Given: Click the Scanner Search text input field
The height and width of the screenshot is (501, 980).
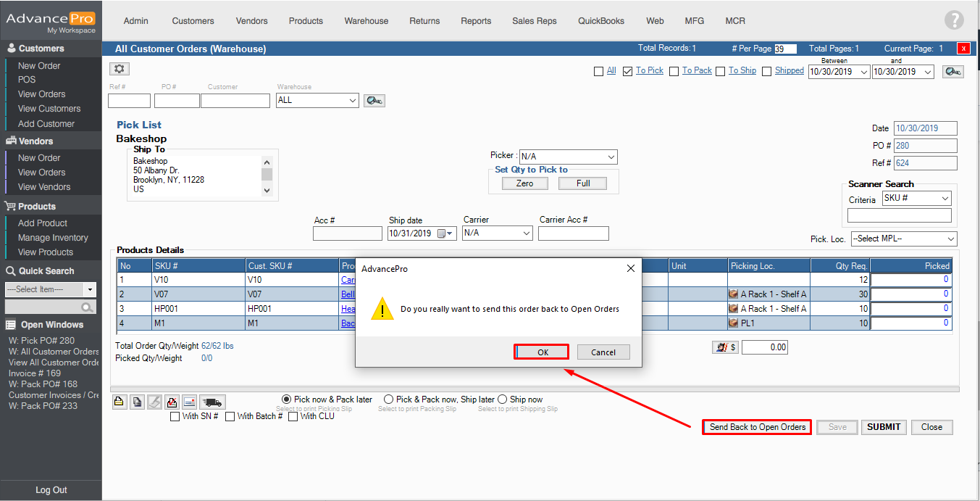Looking at the screenshot, I should tap(899, 215).
